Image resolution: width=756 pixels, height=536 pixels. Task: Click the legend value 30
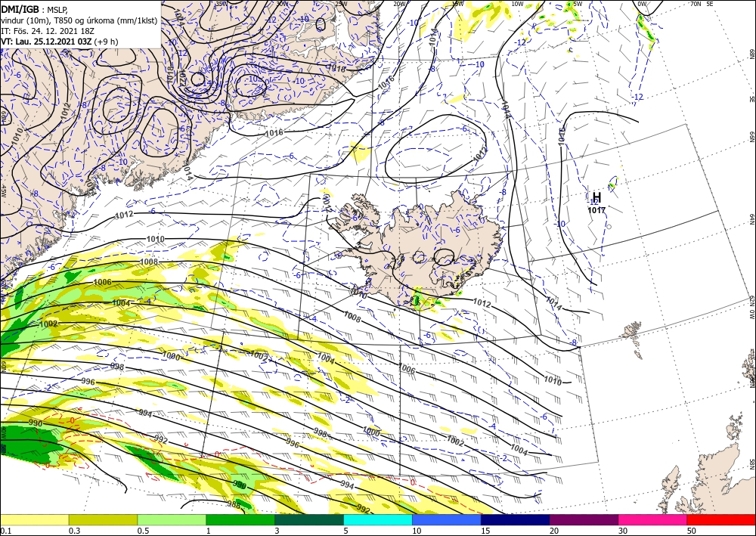tap(623, 531)
